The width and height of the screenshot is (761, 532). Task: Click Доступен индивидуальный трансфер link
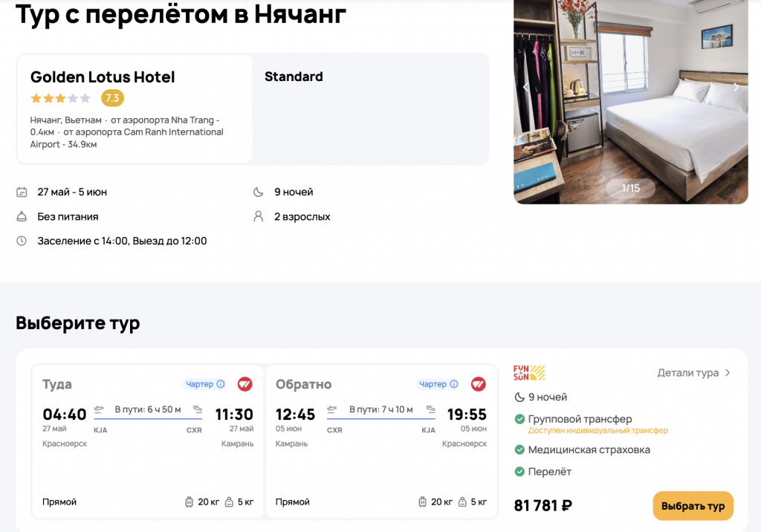coord(598,430)
